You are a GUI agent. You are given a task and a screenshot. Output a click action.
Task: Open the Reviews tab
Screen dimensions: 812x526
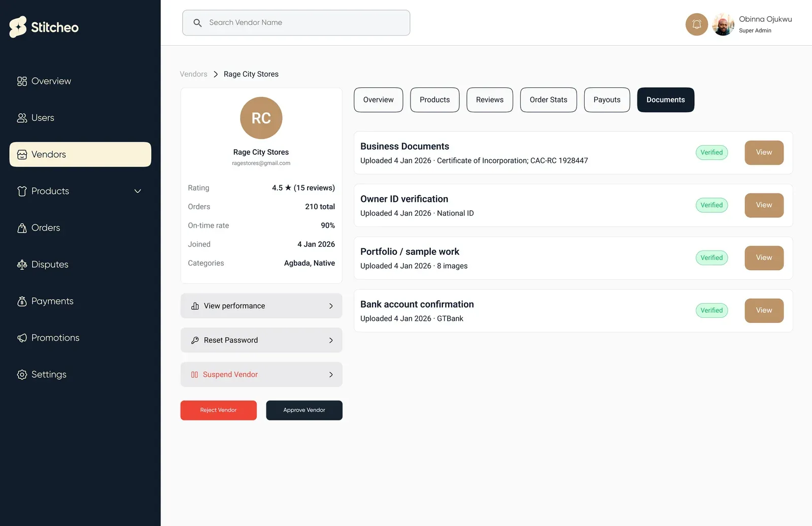coord(490,100)
